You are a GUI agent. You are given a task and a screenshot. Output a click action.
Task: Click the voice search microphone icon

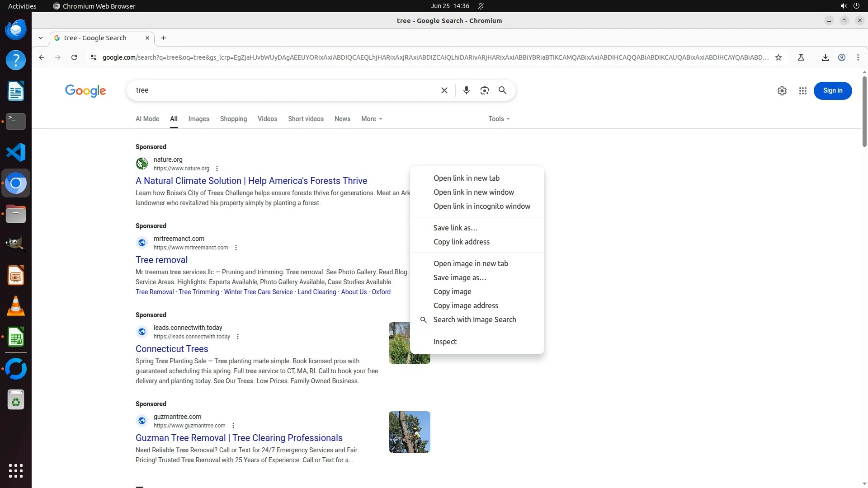coord(466,90)
